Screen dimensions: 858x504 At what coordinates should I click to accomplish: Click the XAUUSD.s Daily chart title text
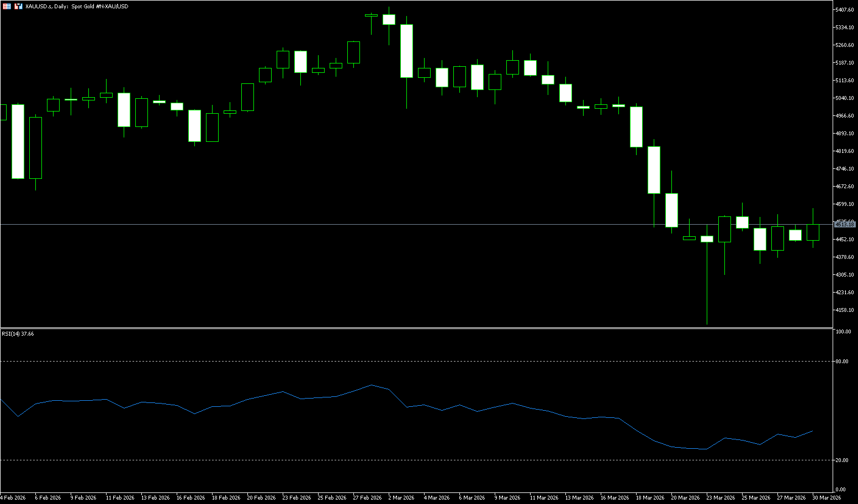[x=77, y=7]
